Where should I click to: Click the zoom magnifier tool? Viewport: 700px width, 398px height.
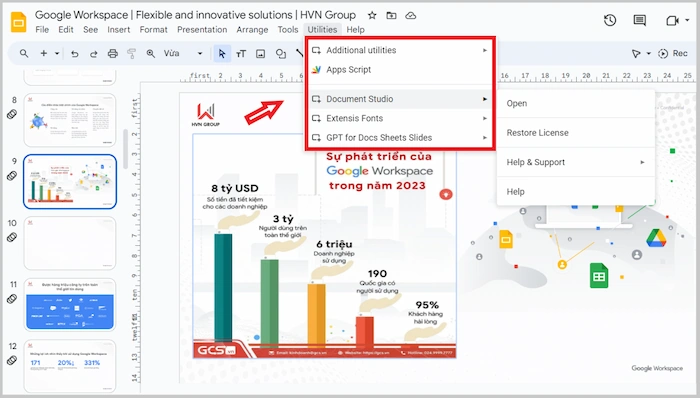pyautogui.click(x=151, y=54)
